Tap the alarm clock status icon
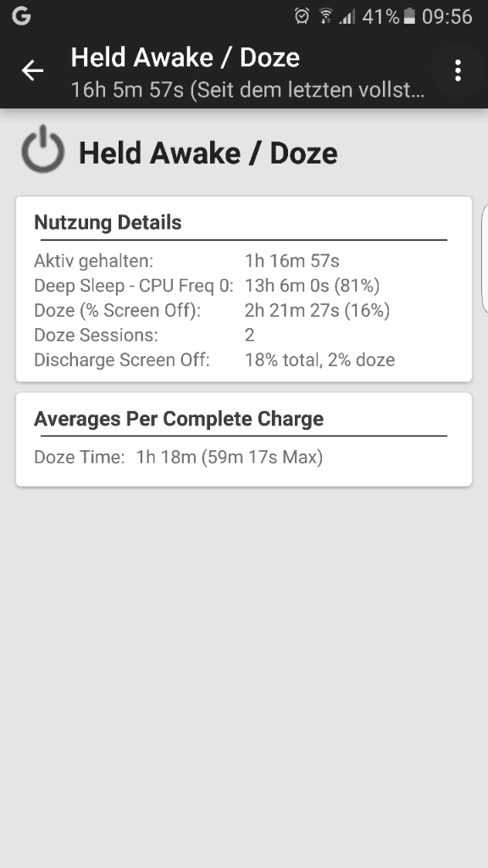The height and width of the screenshot is (868, 488). 302,16
